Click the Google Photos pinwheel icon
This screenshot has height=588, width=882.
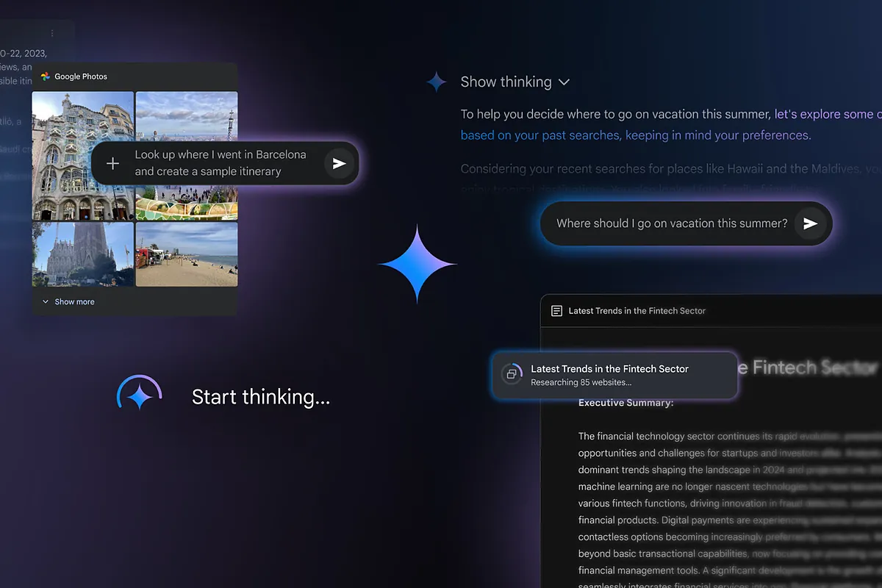46,76
